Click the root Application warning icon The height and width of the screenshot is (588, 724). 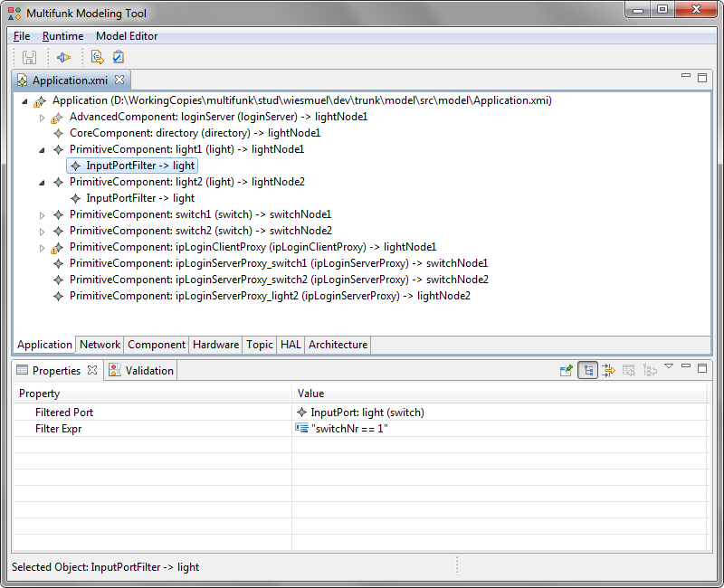(x=40, y=101)
